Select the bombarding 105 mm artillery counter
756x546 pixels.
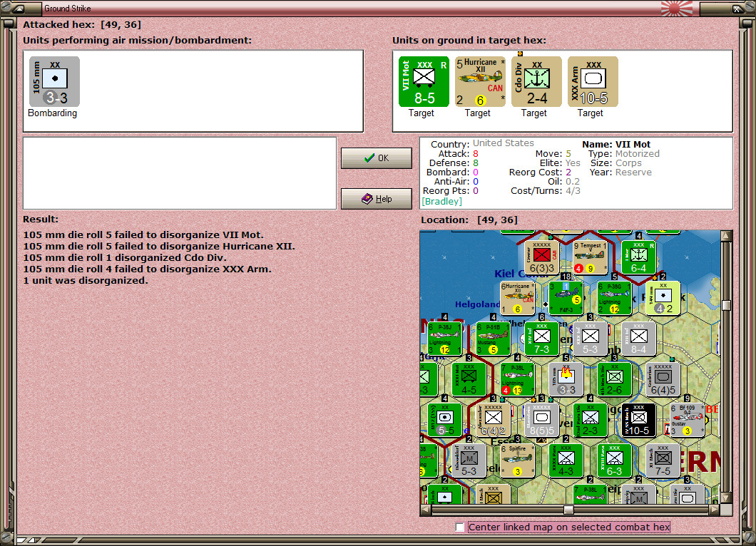tap(53, 81)
